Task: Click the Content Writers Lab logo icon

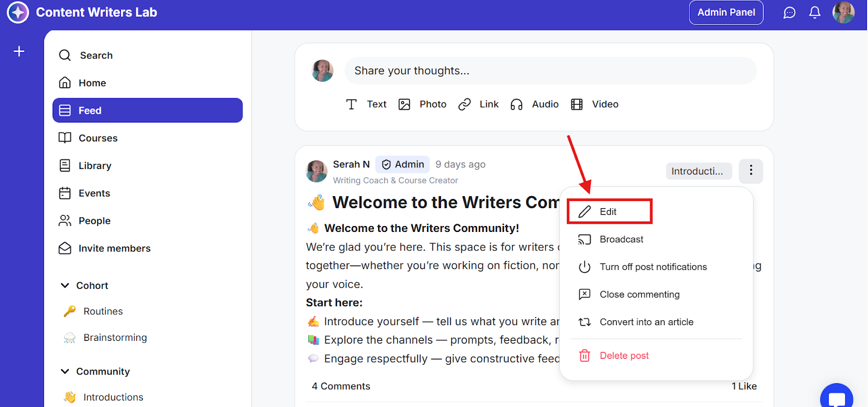Action: (x=18, y=12)
